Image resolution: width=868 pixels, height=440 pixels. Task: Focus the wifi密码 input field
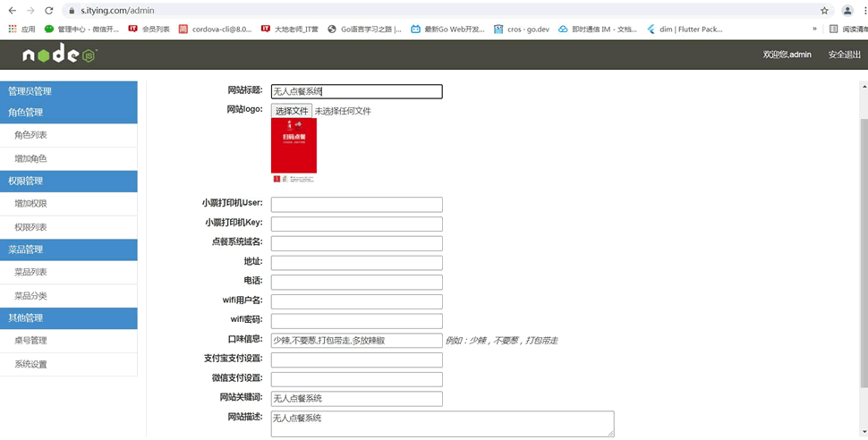click(356, 320)
